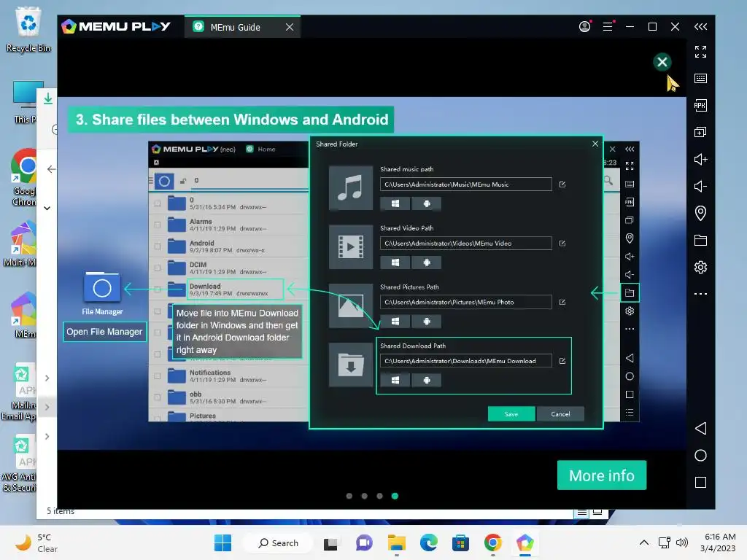Close the MEmu Guide tab
The width and height of the screenshot is (747, 560).
click(290, 27)
